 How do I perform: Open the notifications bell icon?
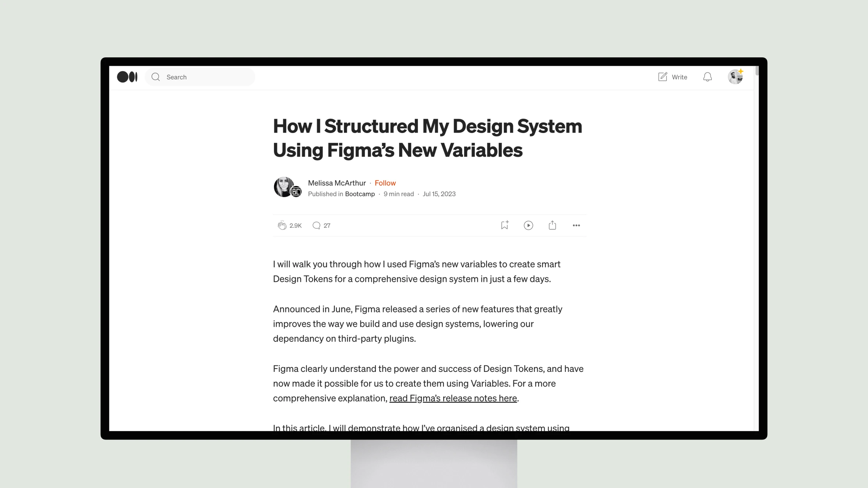[x=708, y=76]
